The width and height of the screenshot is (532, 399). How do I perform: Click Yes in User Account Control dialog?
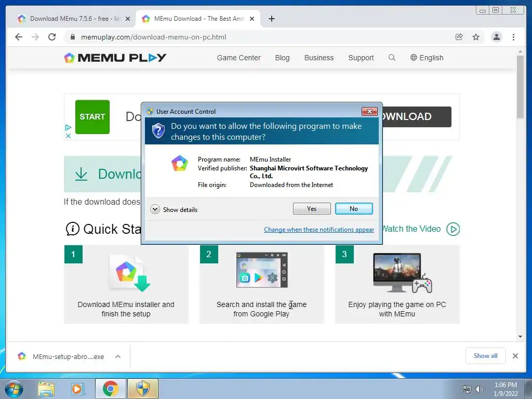[x=312, y=209]
